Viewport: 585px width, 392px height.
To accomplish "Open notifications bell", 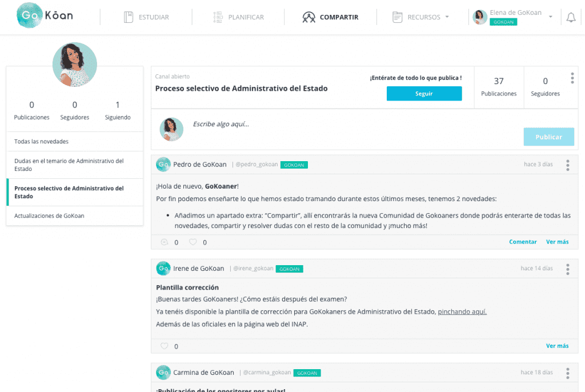I will (571, 17).
